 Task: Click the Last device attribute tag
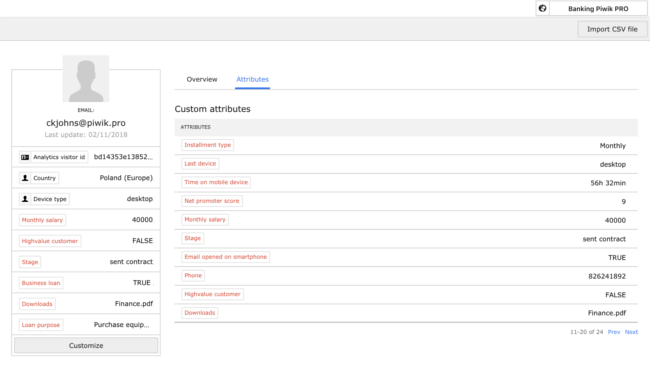(x=200, y=164)
